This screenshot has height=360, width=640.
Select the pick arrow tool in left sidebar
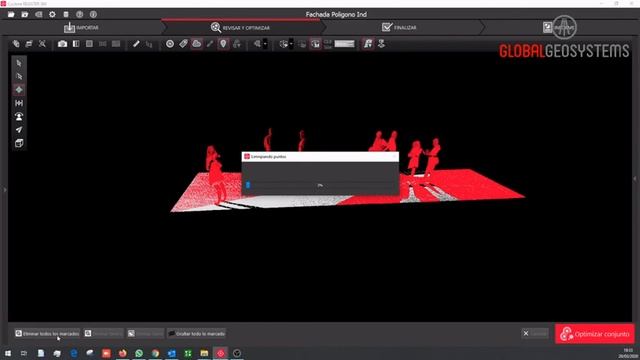coord(19,63)
